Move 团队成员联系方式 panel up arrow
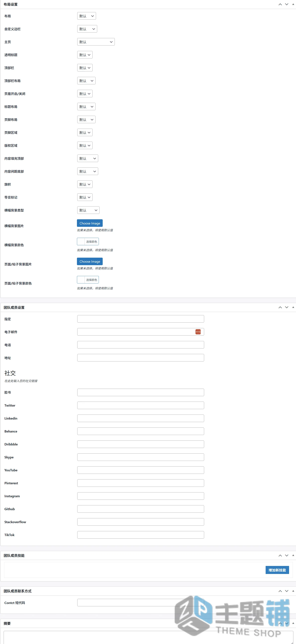 (x=280, y=591)
